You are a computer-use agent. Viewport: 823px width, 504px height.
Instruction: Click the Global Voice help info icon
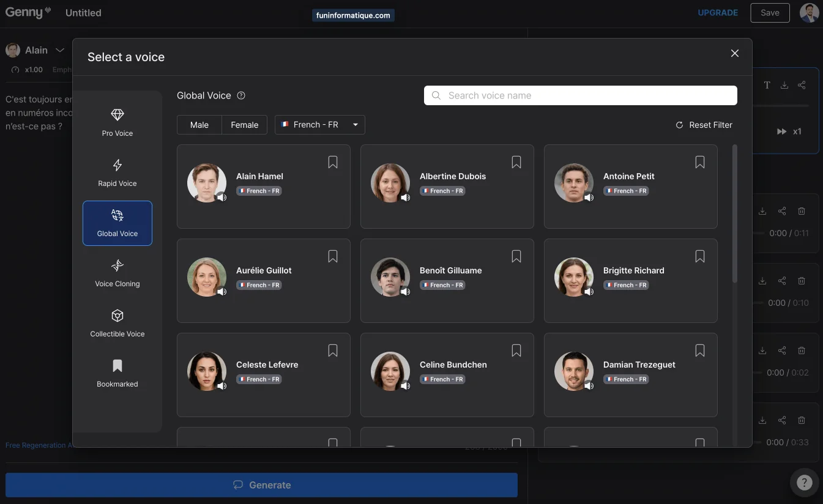(x=241, y=95)
